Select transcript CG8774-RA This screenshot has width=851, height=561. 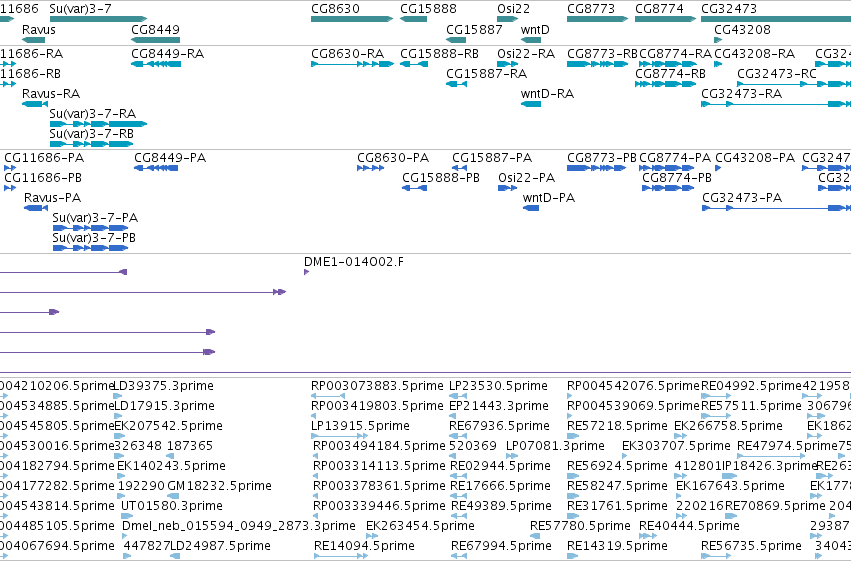pyautogui.click(x=676, y=54)
